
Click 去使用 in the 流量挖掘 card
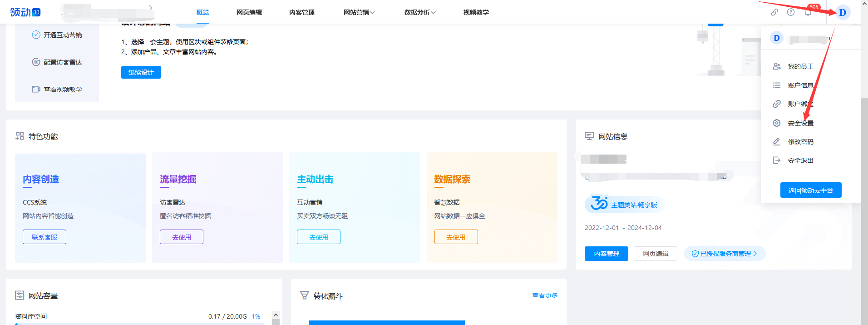(182, 237)
